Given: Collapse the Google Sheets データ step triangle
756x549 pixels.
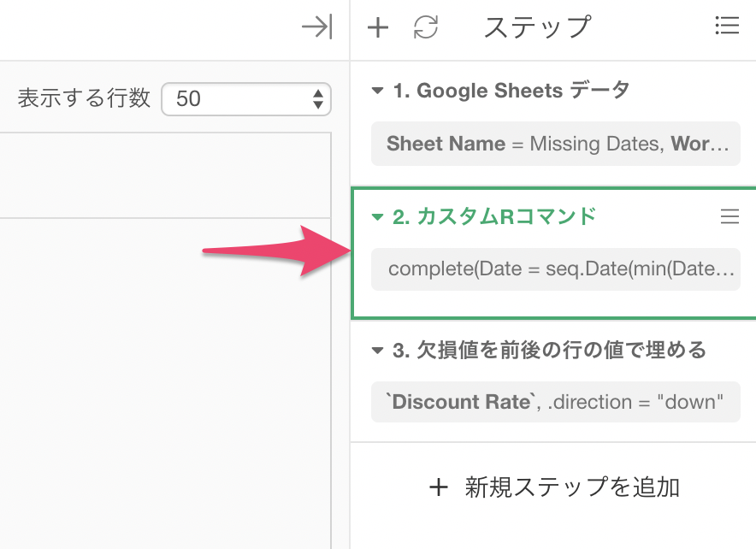Looking at the screenshot, I should click(377, 91).
